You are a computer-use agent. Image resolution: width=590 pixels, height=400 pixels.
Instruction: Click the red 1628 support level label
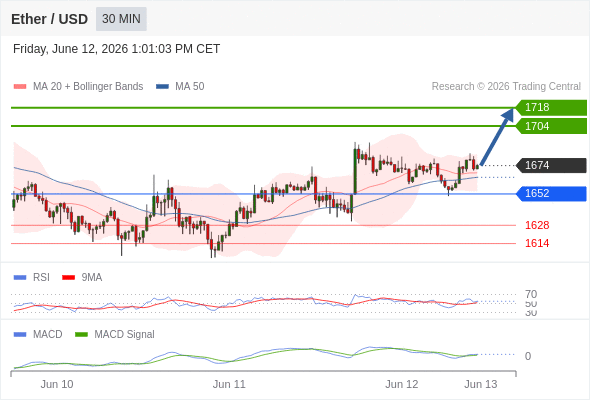tap(537, 225)
